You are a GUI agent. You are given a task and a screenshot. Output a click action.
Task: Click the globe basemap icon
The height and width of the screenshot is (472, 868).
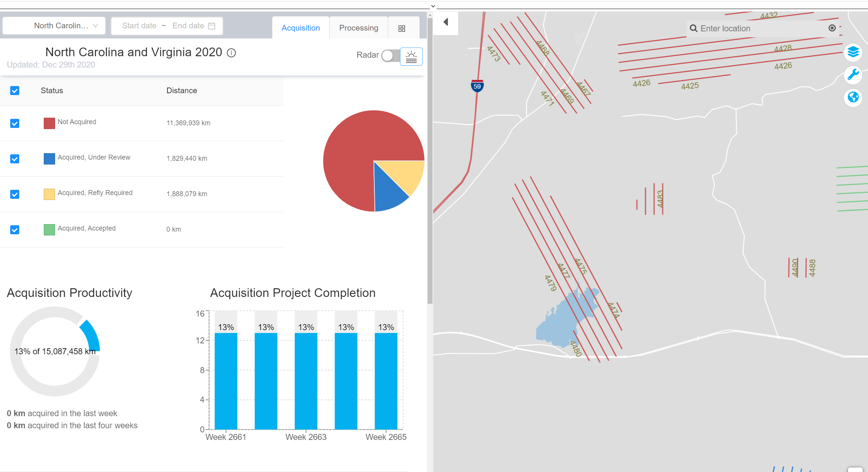point(853,97)
